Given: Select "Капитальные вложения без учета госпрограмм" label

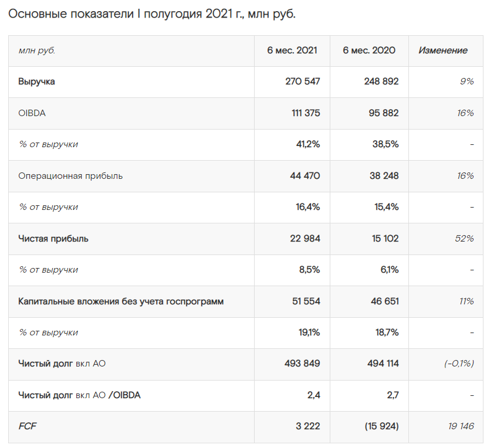Looking at the screenshot, I should point(121,301).
